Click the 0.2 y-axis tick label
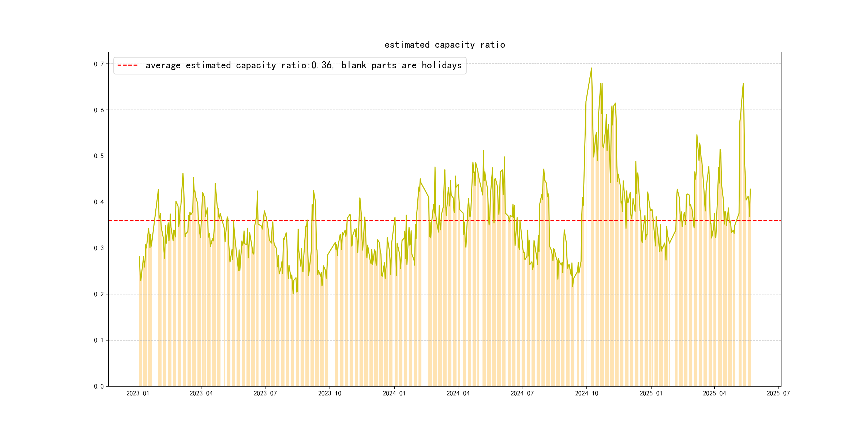The image size is (868, 434). (x=99, y=294)
